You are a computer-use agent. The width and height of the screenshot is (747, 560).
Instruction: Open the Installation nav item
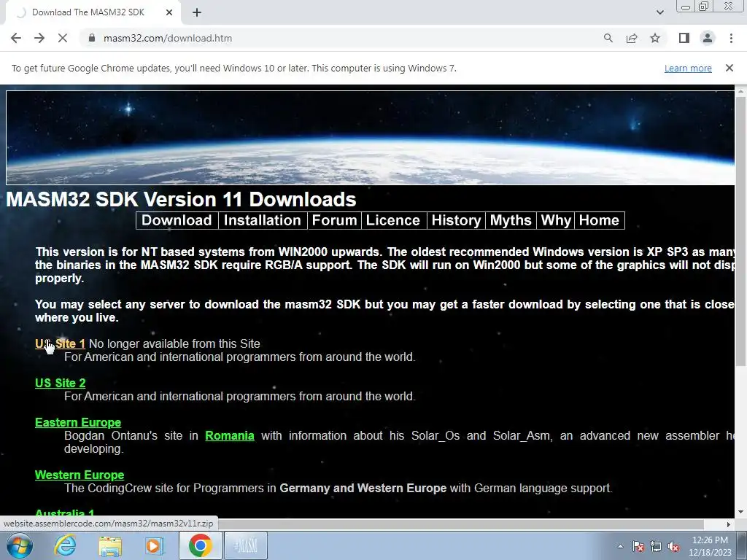pyautogui.click(x=263, y=220)
